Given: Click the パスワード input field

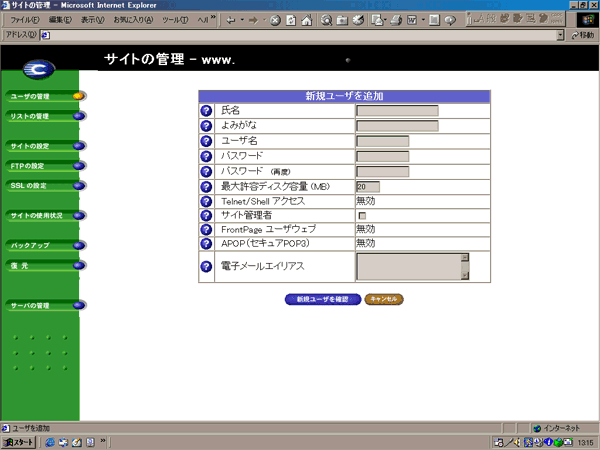Looking at the screenshot, I should click(x=382, y=156).
